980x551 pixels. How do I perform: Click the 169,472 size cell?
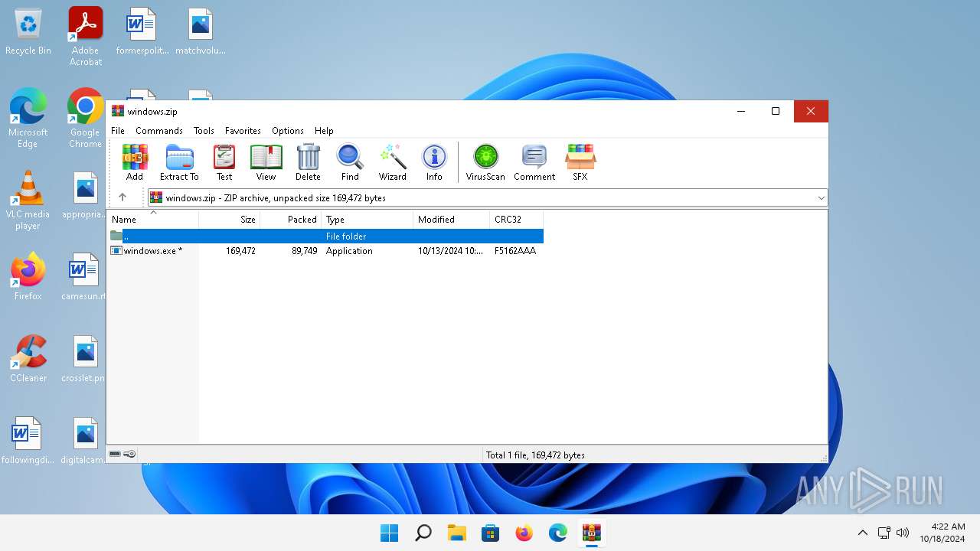[x=240, y=251]
